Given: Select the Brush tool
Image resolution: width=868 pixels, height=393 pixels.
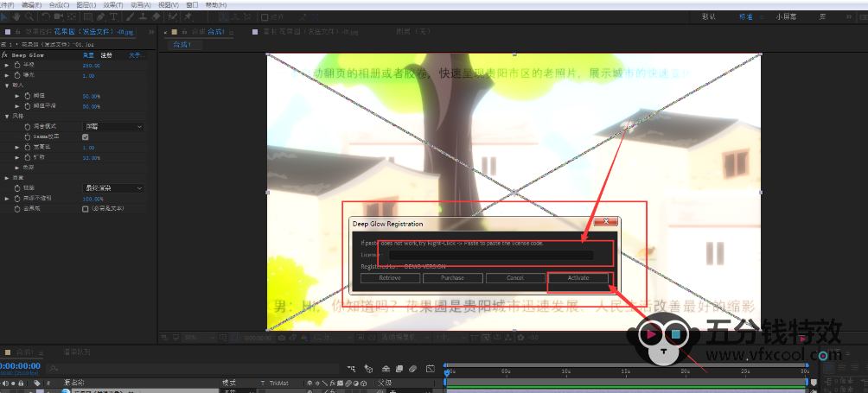Looking at the screenshot, I should coord(130,17).
